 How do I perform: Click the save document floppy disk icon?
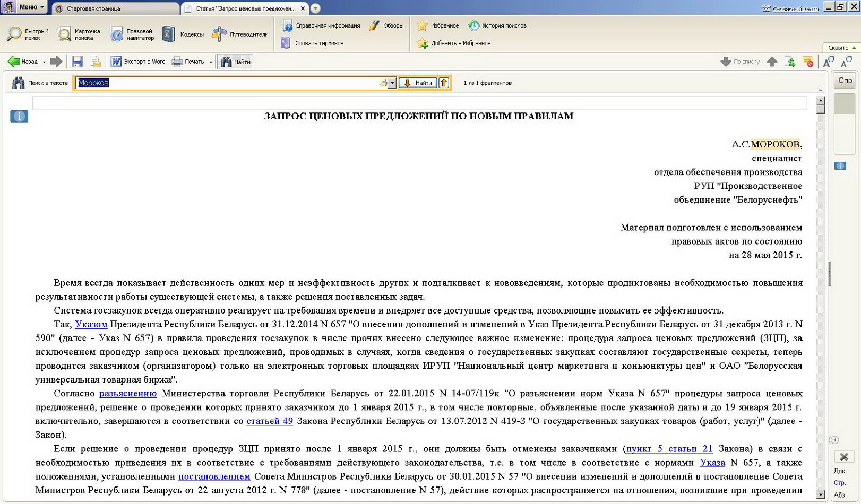coord(77,62)
